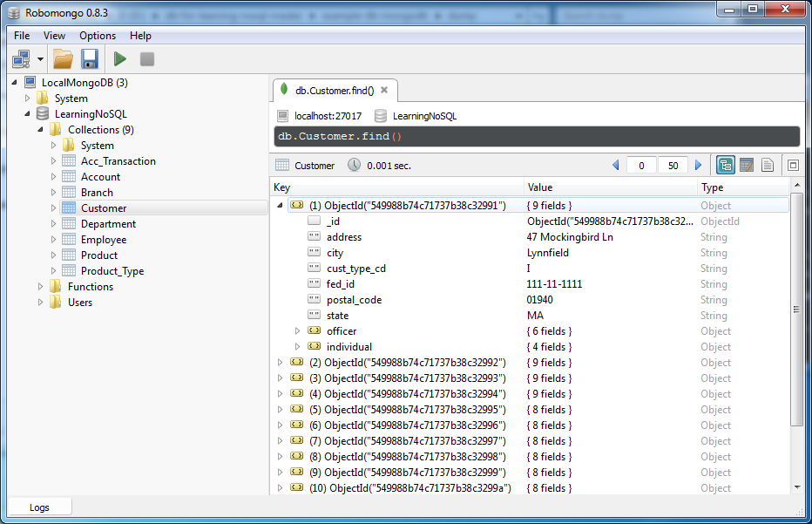The image size is (812, 524).
Task: Select the Customer collection
Action: click(104, 208)
